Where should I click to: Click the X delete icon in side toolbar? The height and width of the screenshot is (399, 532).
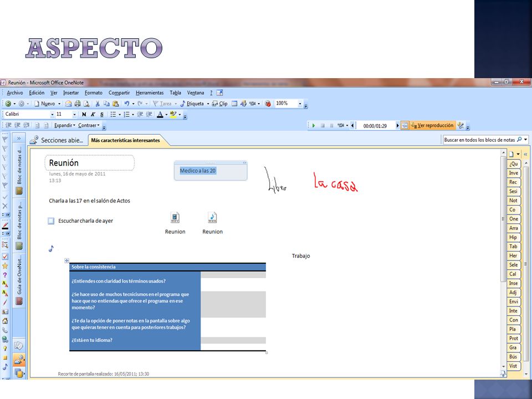tap(5, 206)
